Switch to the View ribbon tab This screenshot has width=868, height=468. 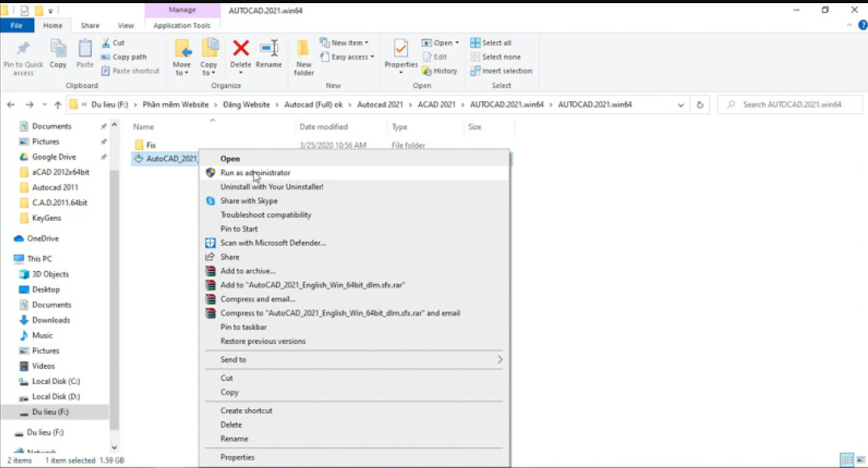pyautogui.click(x=126, y=26)
